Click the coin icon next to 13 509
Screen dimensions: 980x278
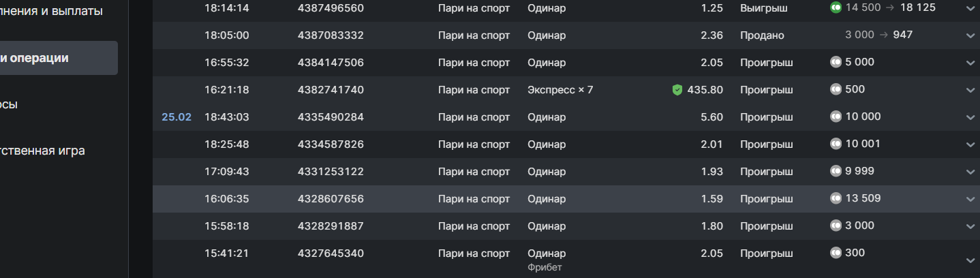(835, 198)
